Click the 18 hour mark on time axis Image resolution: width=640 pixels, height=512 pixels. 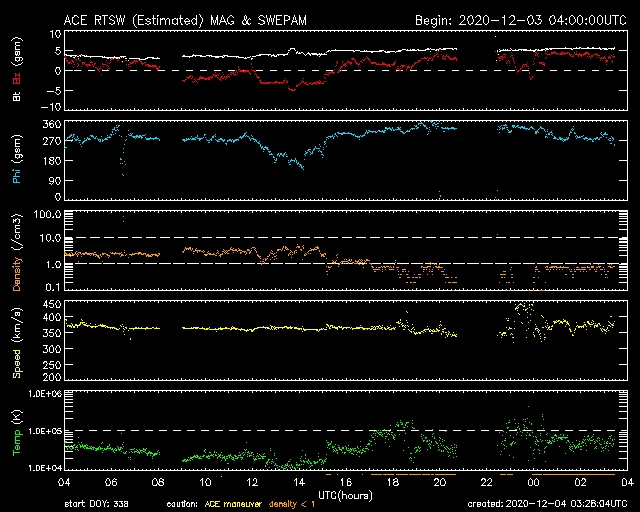pos(393,482)
